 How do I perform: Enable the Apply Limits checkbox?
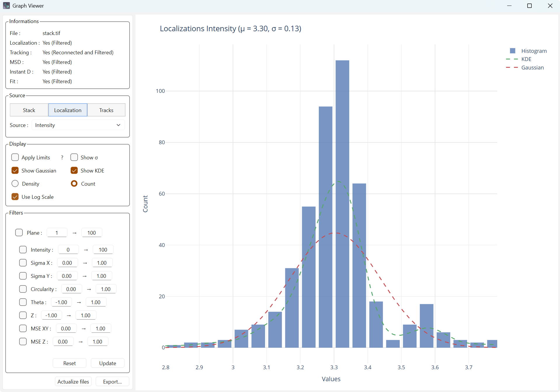(15, 158)
